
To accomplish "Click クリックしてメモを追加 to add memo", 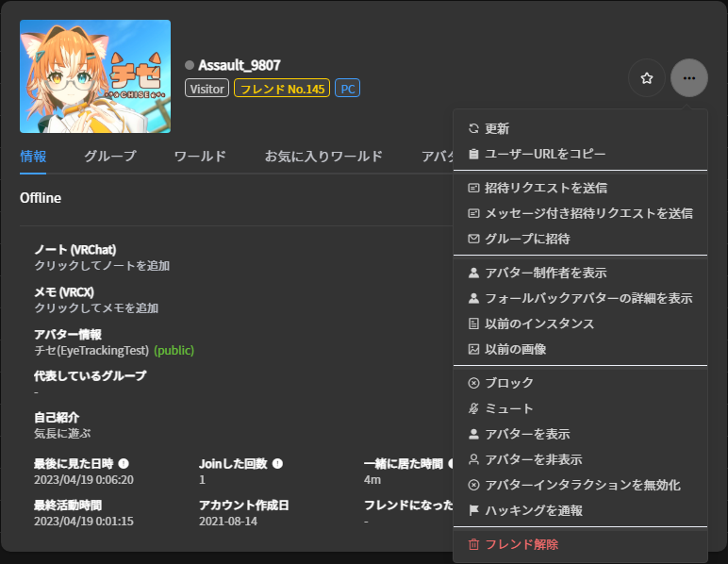I will pyautogui.click(x=96, y=307).
